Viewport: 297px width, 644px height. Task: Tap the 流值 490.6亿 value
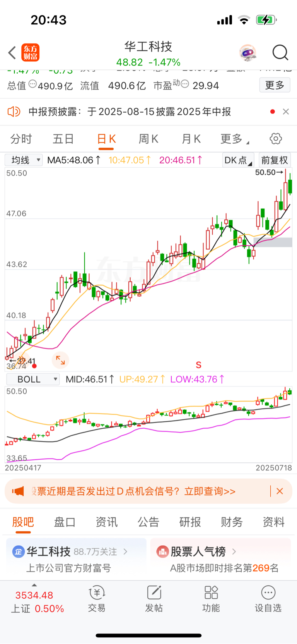point(127,86)
